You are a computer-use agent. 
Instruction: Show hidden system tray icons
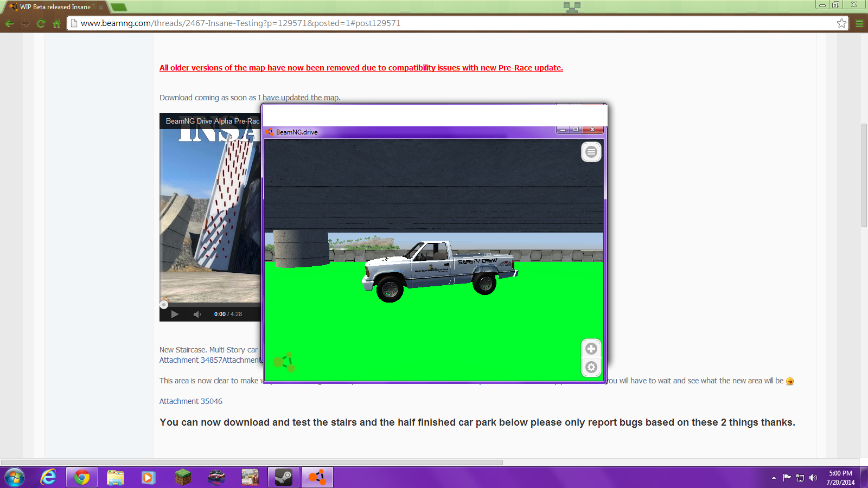(x=774, y=478)
